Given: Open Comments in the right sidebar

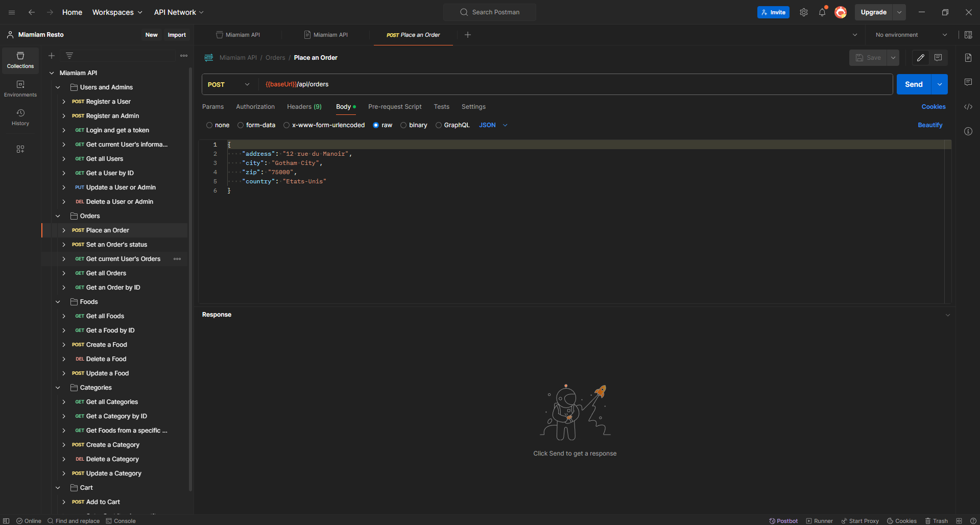Looking at the screenshot, I should [968, 82].
